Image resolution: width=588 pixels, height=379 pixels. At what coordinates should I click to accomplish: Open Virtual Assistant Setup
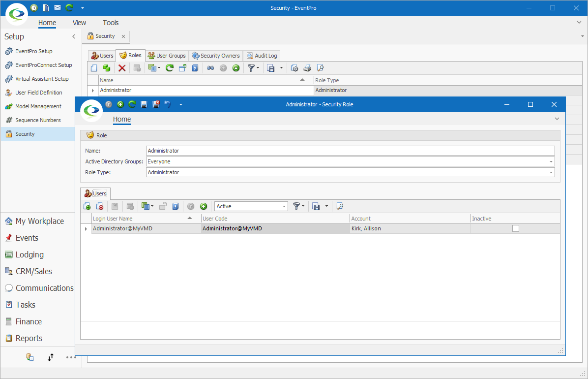pos(42,79)
